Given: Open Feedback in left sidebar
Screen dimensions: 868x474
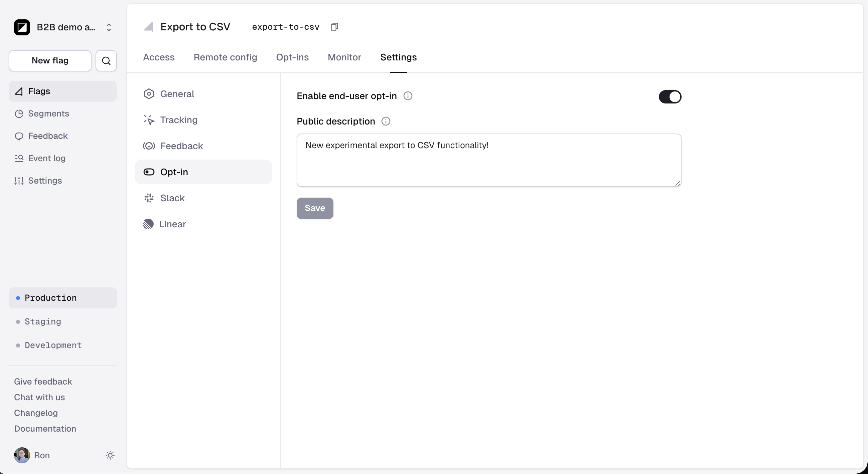Looking at the screenshot, I should click(63, 136).
